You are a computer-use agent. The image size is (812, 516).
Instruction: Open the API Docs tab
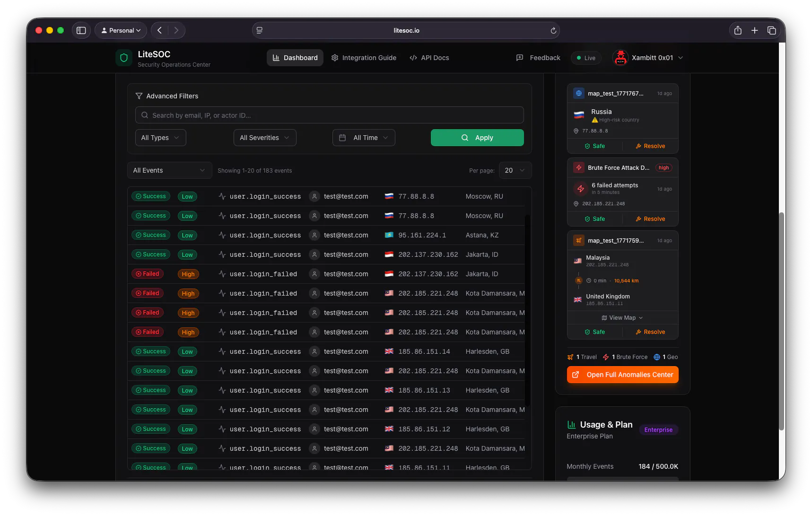click(429, 58)
